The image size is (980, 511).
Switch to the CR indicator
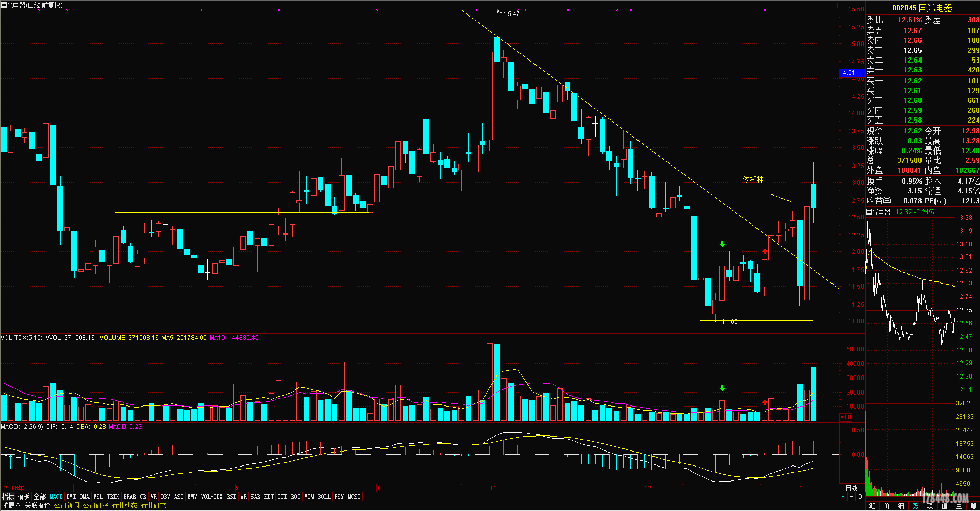pyautogui.click(x=143, y=497)
